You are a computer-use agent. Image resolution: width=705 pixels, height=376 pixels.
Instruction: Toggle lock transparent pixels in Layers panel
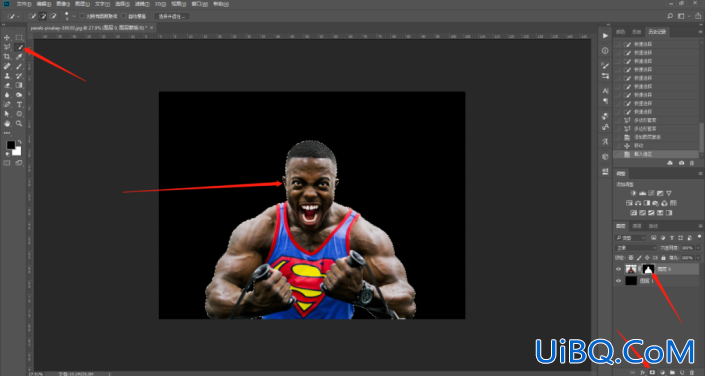click(631, 258)
